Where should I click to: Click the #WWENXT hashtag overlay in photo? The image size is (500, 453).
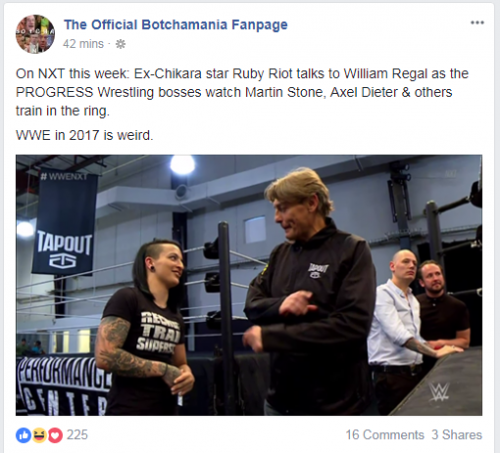(x=63, y=176)
